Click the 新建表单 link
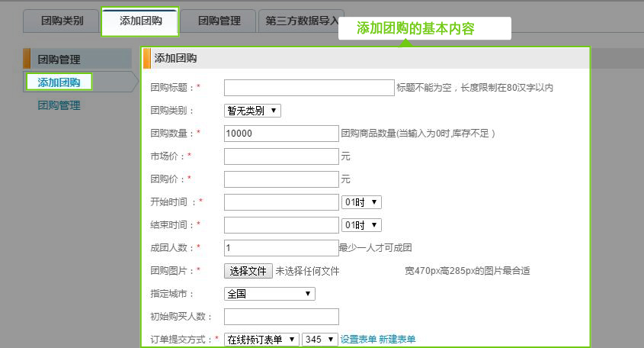Viewport: 644px width, 348px height. click(x=397, y=340)
